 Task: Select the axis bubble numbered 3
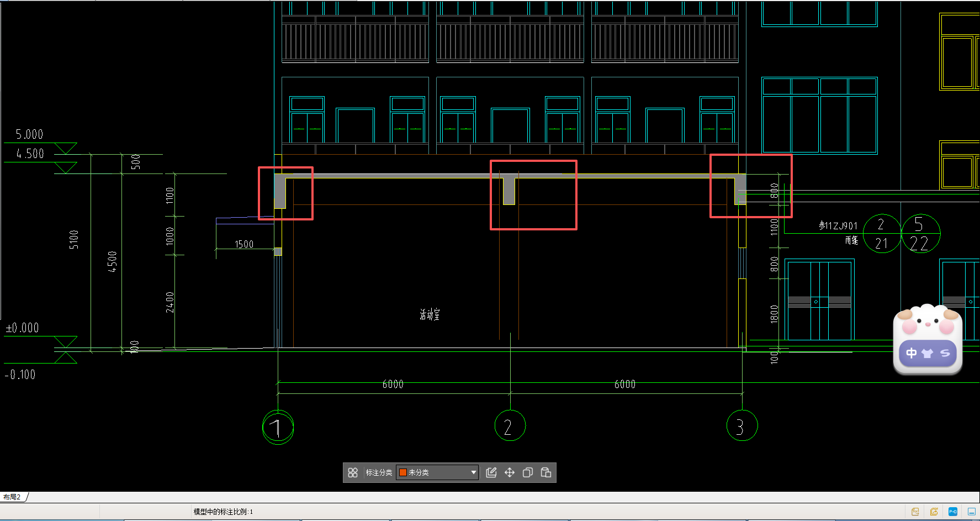tap(742, 425)
